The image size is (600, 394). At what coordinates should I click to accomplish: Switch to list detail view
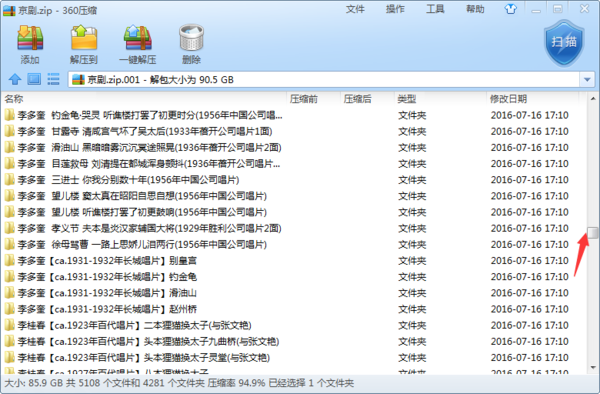pos(53,79)
